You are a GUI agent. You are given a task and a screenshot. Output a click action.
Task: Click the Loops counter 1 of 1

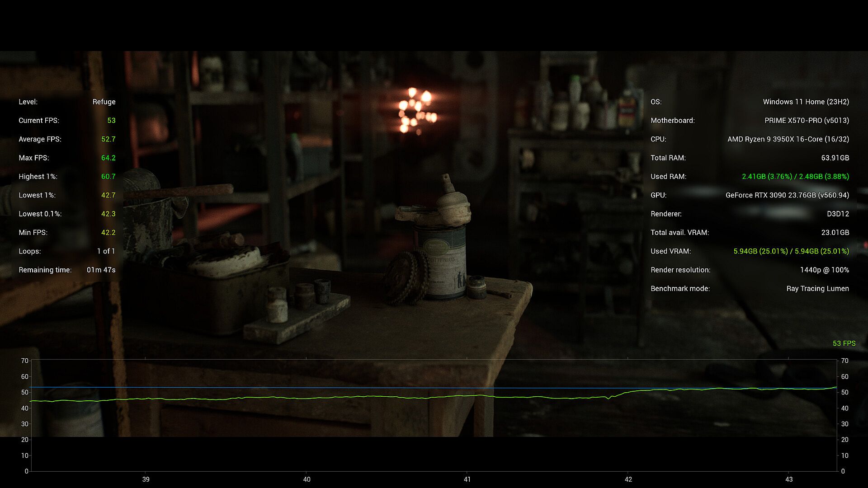[x=106, y=251]
